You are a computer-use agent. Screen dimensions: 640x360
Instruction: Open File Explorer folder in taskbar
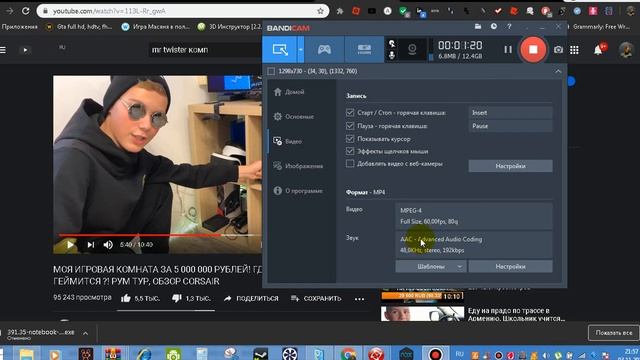coord(26,353)
